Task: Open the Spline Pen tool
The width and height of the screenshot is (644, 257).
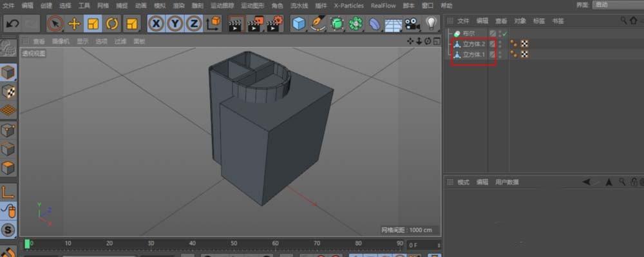Action: click(318, 23)
